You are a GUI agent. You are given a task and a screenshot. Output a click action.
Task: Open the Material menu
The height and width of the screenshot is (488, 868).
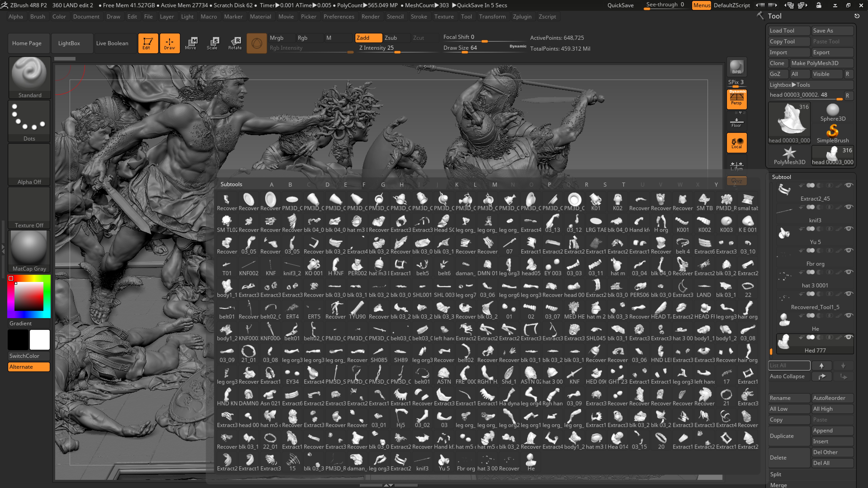[x=260, y=16]
